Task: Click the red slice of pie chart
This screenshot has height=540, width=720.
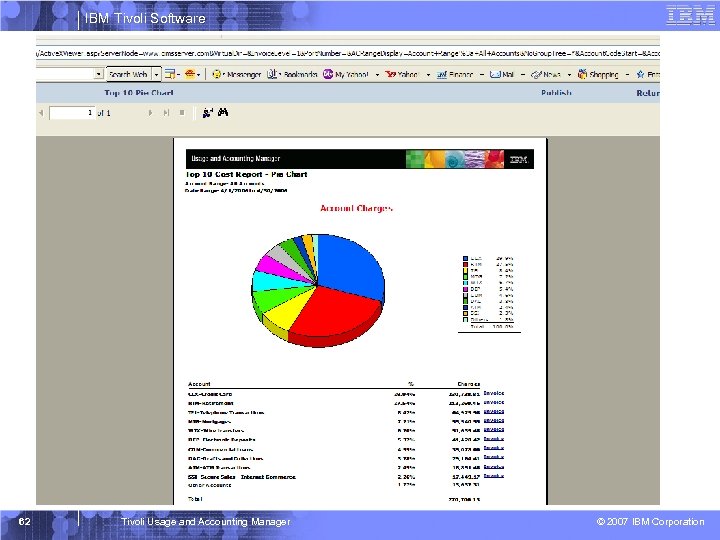Action: 335,310
